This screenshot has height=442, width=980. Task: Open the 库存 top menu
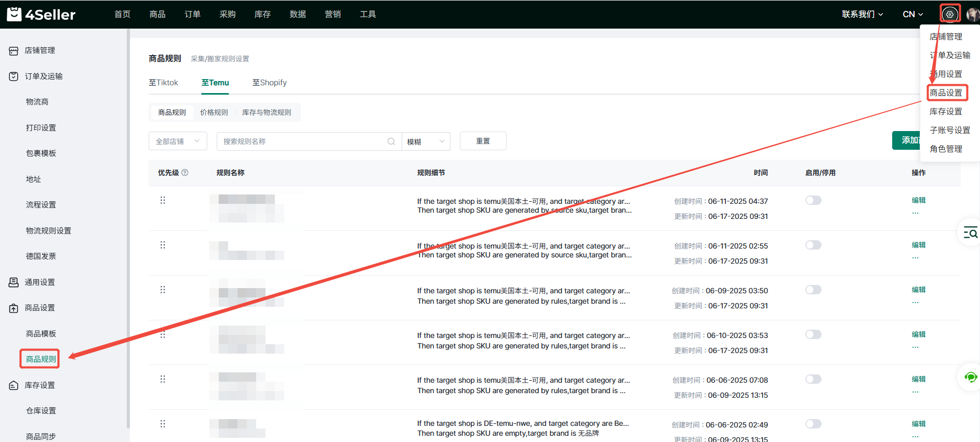[263, 15]
